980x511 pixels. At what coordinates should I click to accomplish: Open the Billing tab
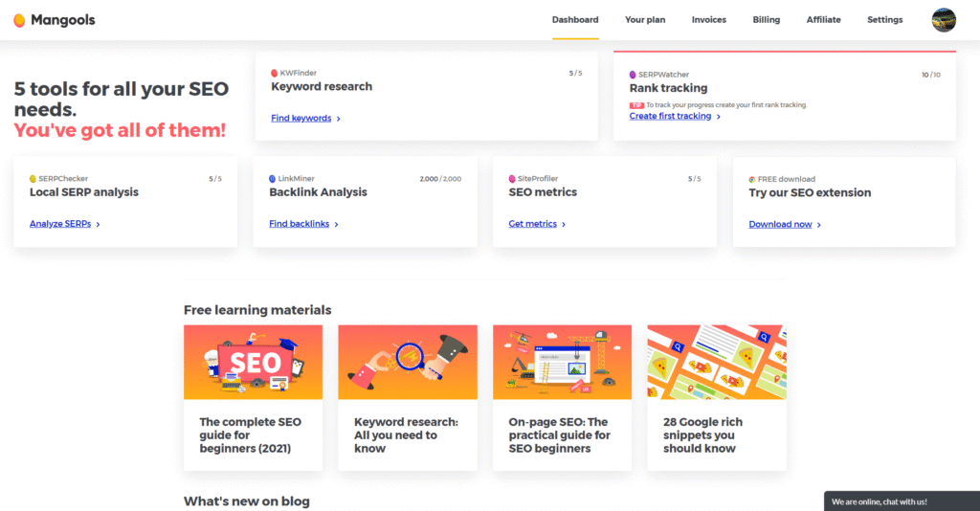pyautogui.click(x=766, y=20)
